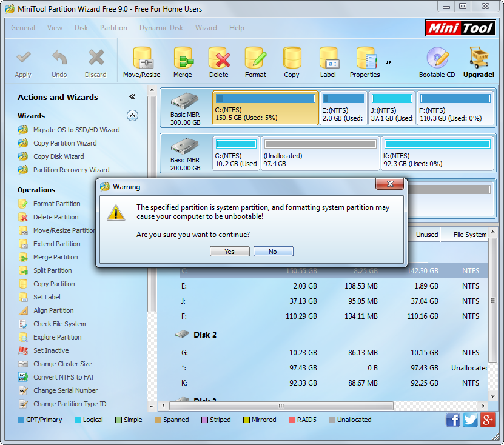Viewport: 504px width, 445px height.
Task: Choose Align Partition operation
Action: (x=54, y=310)
